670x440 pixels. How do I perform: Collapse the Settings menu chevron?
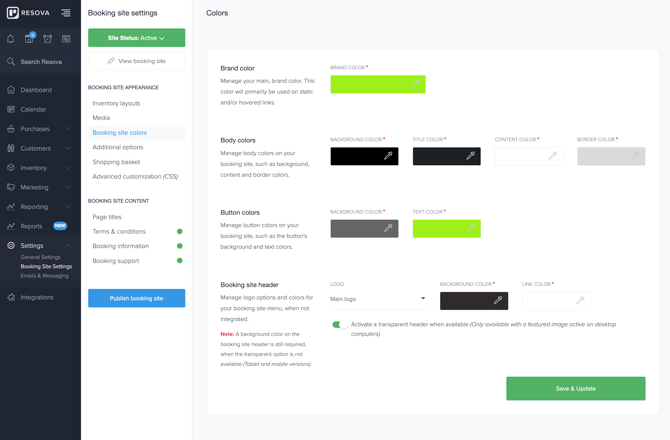click(68, 246)
